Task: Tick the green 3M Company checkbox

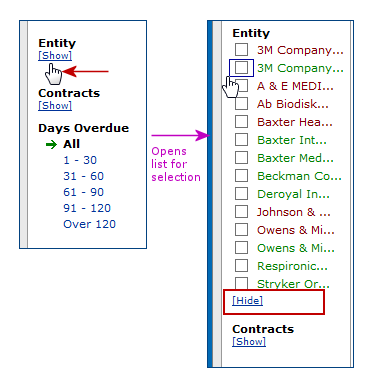Action: pos(241,68)
